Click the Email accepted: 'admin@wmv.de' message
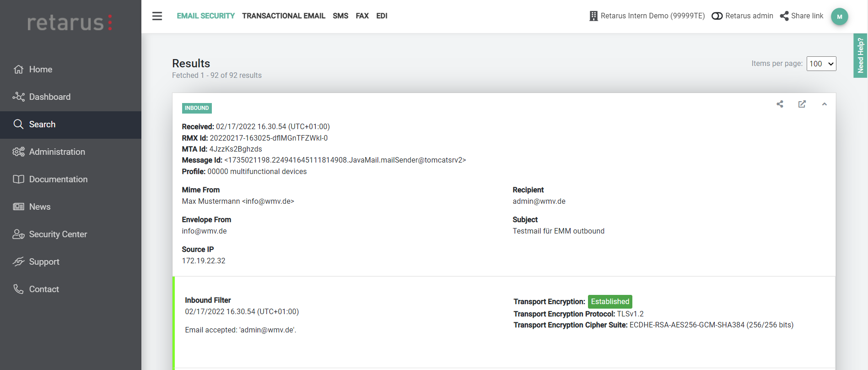This screenshot has height=370, width=868. 241,330
